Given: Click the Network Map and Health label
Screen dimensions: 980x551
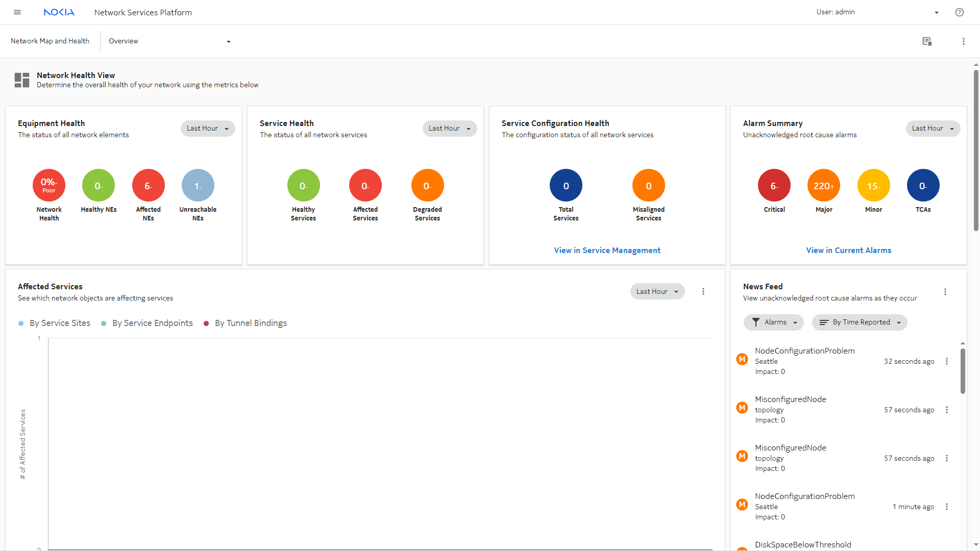Looking at the screenshot, I should point(50,41).
